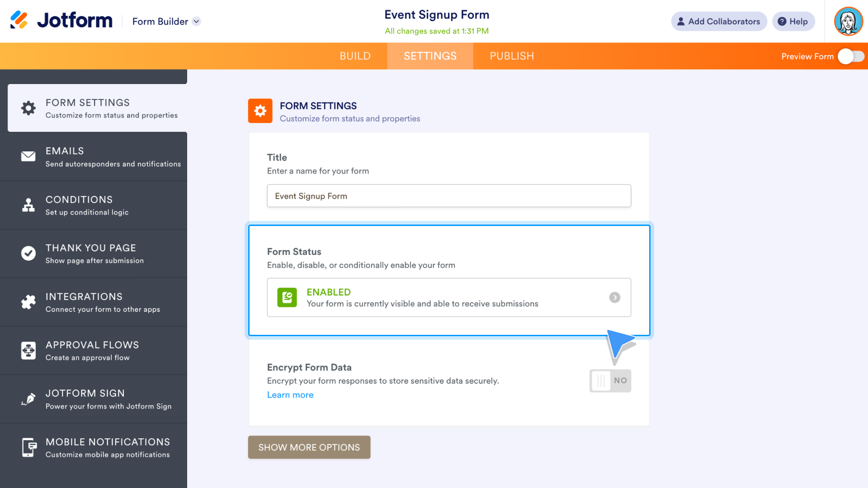Click the Help button
868x488 pixels.
click(x=793, y=21)
